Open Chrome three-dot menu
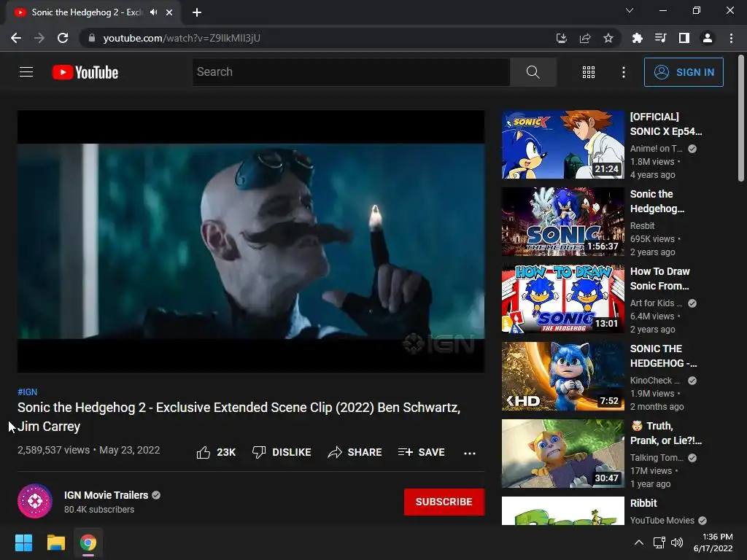This screenshot has height=560, width=747. [731, 38]
